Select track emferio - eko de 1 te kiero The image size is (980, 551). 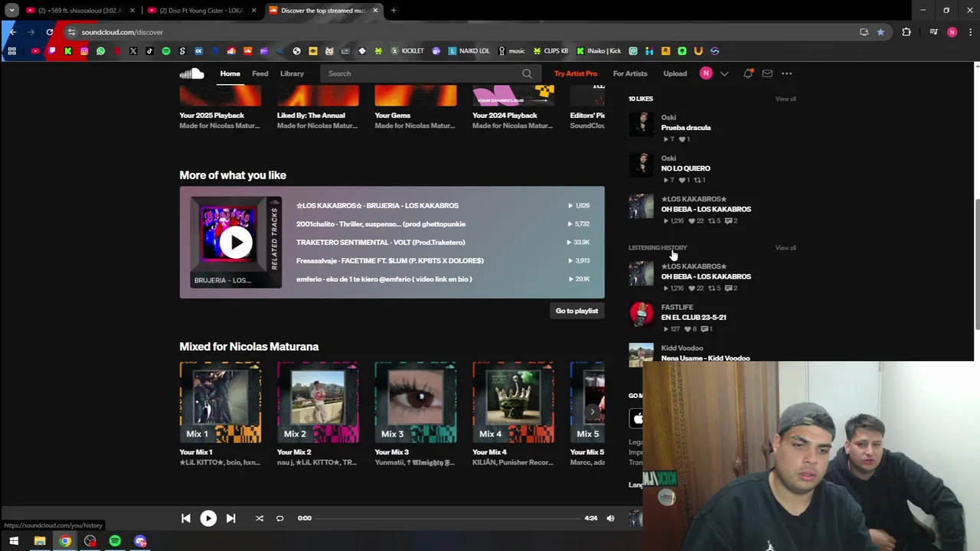coord(384,279)
